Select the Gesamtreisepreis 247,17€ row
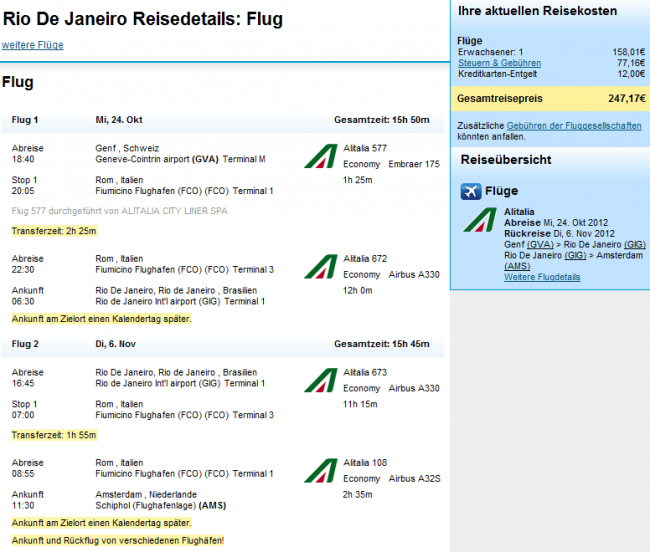Screen dimensions: 650x552 point(550,99)
